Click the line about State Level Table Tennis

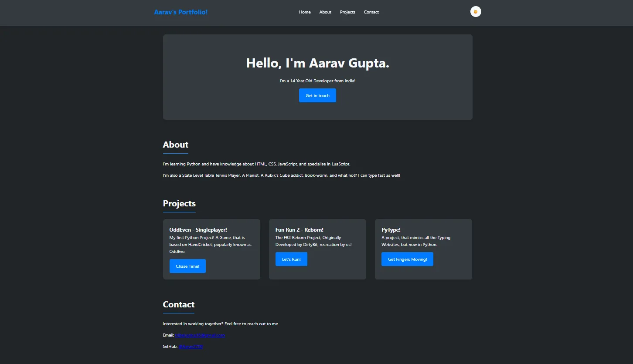[x=282, y=175]
